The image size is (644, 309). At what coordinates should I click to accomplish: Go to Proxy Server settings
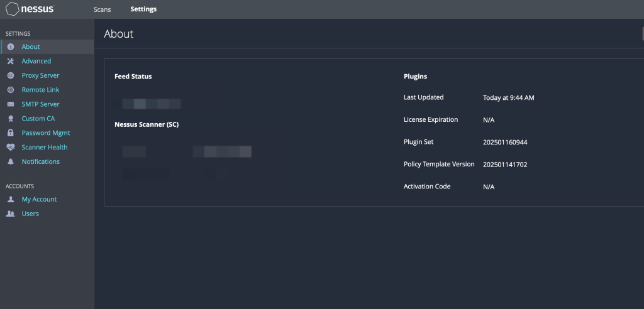click(x=40, y=75)
